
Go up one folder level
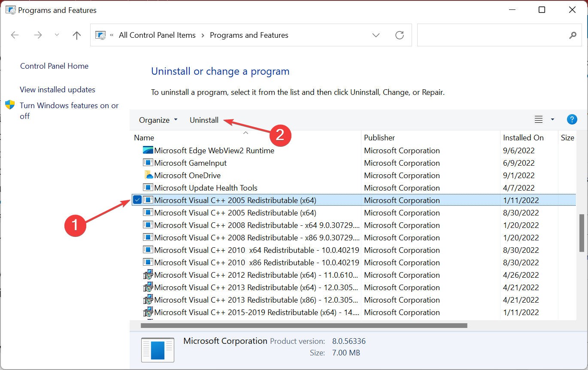[x=77, y=35]
